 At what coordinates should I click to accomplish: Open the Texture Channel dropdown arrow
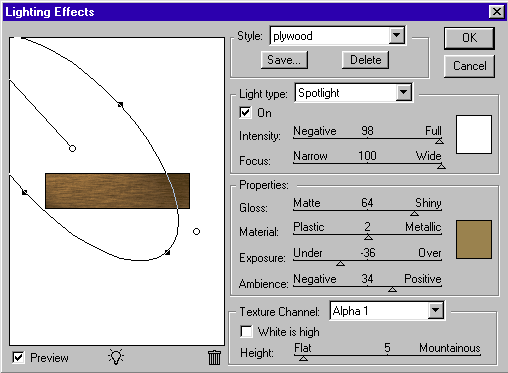435,311
